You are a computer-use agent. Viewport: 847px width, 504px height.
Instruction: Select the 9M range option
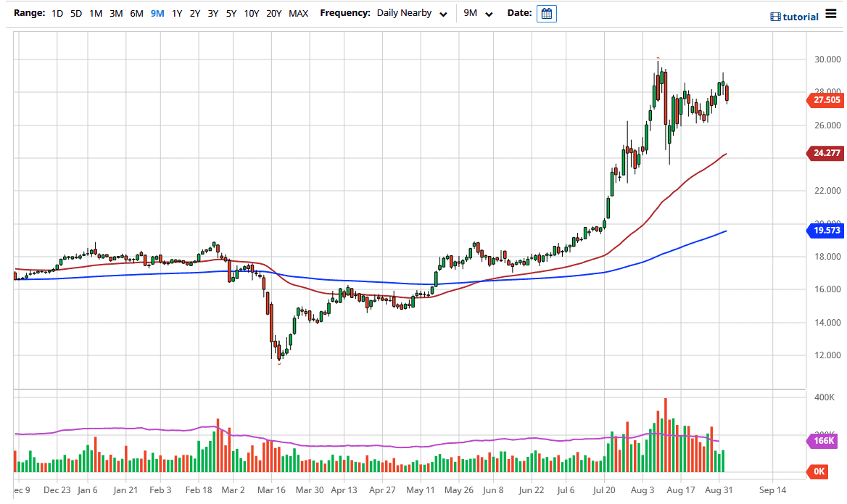click(x=157, y=14)
